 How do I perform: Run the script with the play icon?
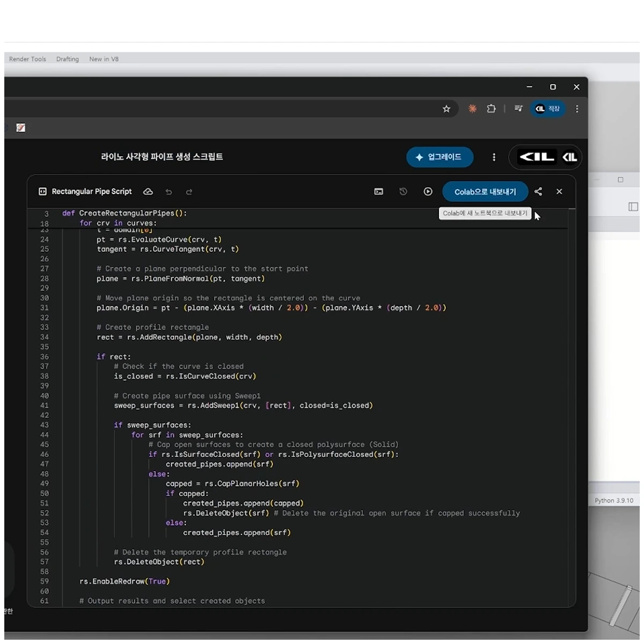[x=428, y=192]
